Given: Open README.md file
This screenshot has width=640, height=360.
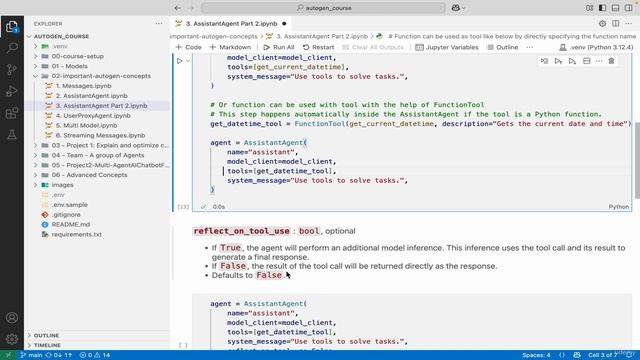Looking at the screenshot, I should tap(71, 224).
